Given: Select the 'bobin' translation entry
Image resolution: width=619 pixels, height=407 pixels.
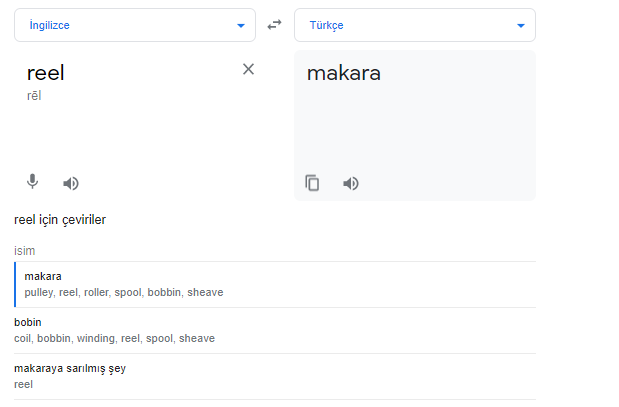Looking at the screenshot, I should [x=28, y=322].
